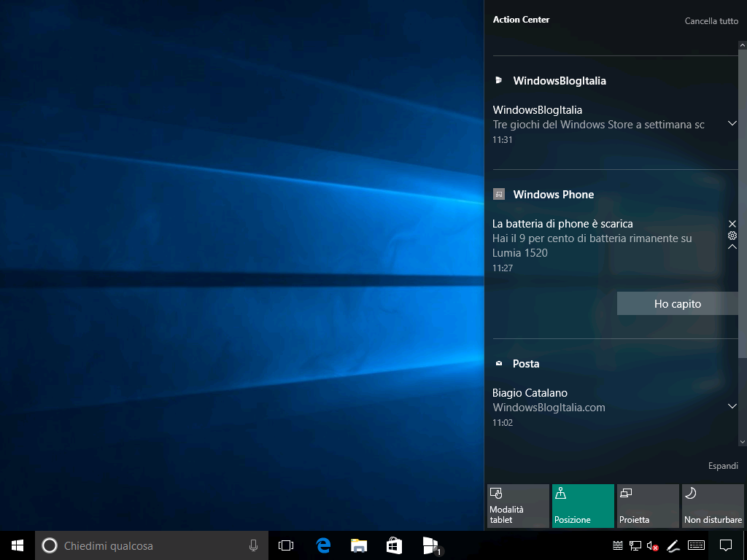Click the Windows Phone group header icon
The height and width of the screenshot is (560, 747).
coord(499,194)
